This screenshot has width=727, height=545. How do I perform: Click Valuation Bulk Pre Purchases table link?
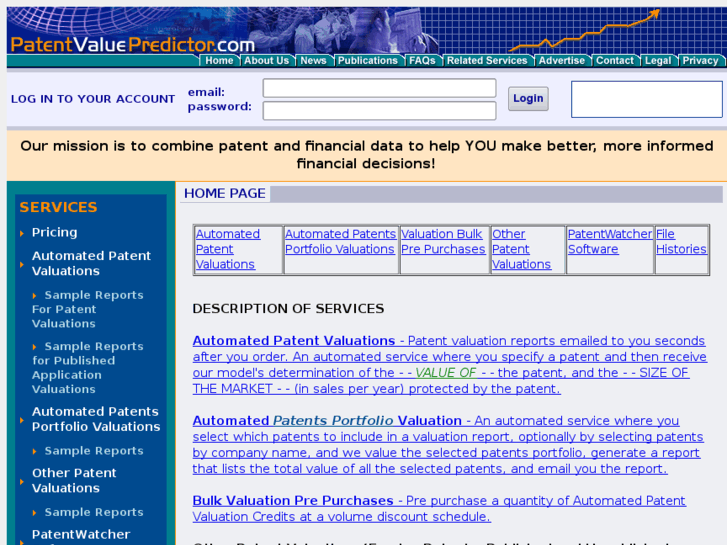pos(443,242)
